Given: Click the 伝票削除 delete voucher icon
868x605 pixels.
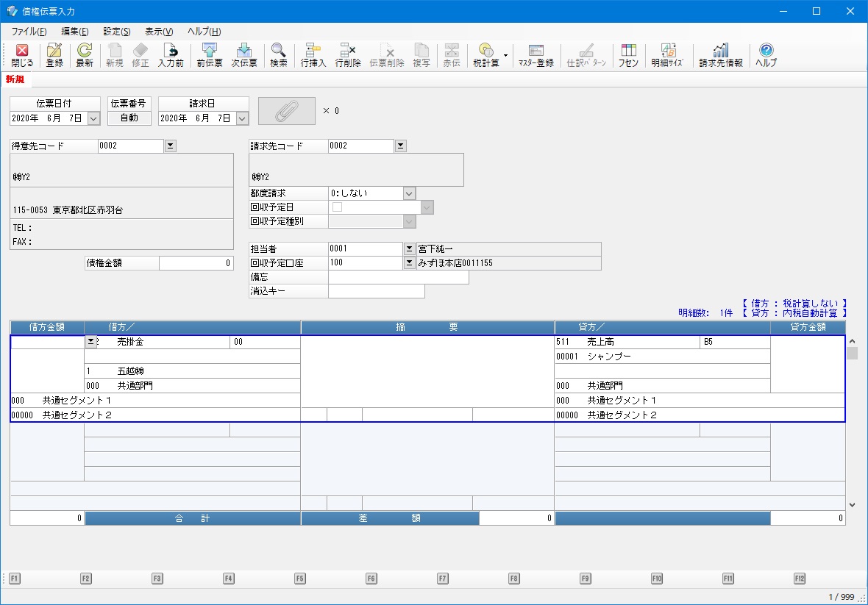Looking at the screenshot, I should 387,55.
